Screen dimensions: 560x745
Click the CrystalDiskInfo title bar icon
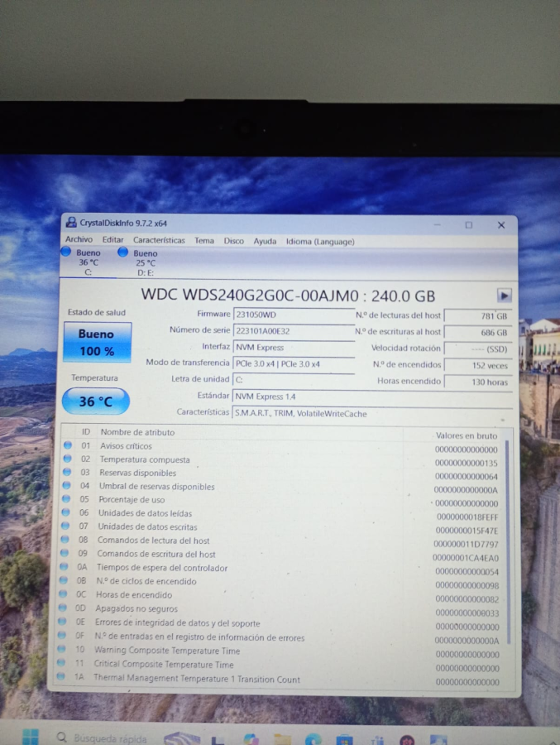pyautogui.click(x=72, y=223)
